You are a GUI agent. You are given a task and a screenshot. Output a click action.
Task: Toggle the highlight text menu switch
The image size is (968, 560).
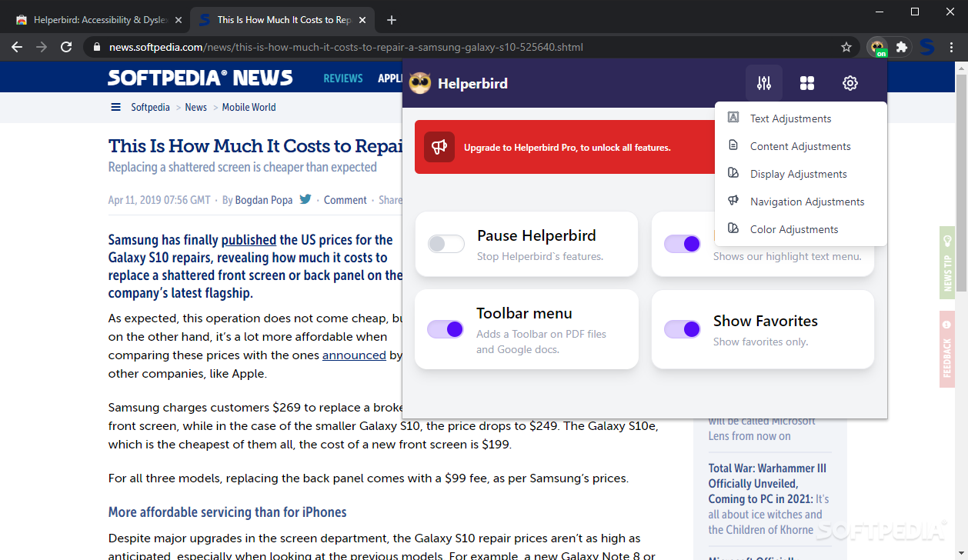click(x=683, y=244)
